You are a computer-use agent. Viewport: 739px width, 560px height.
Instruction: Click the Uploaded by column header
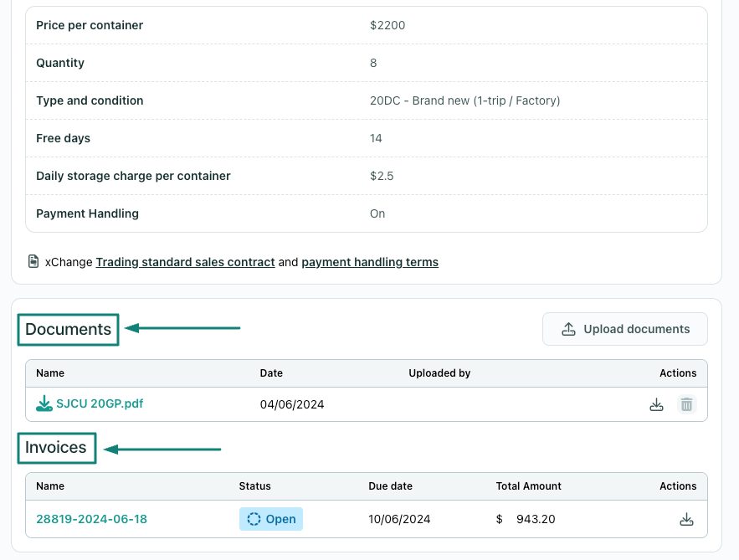439,373
